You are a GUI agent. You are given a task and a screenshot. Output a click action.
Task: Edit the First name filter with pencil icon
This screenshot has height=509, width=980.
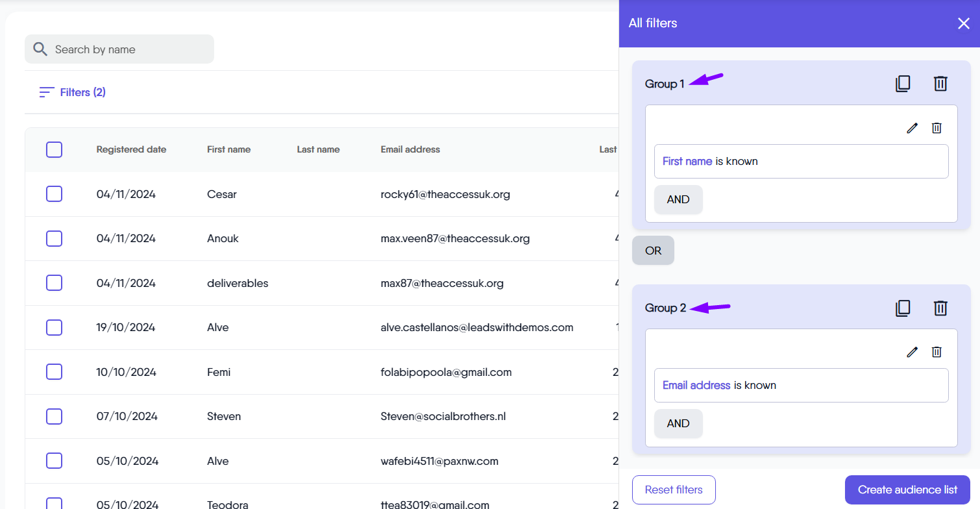tap(913, 128)
